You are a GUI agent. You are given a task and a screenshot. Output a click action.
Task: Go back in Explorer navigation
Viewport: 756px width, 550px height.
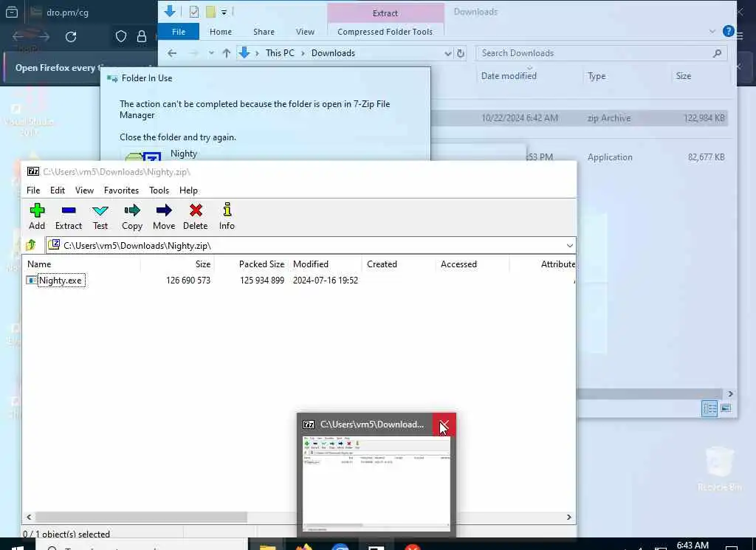coord(172,53)
